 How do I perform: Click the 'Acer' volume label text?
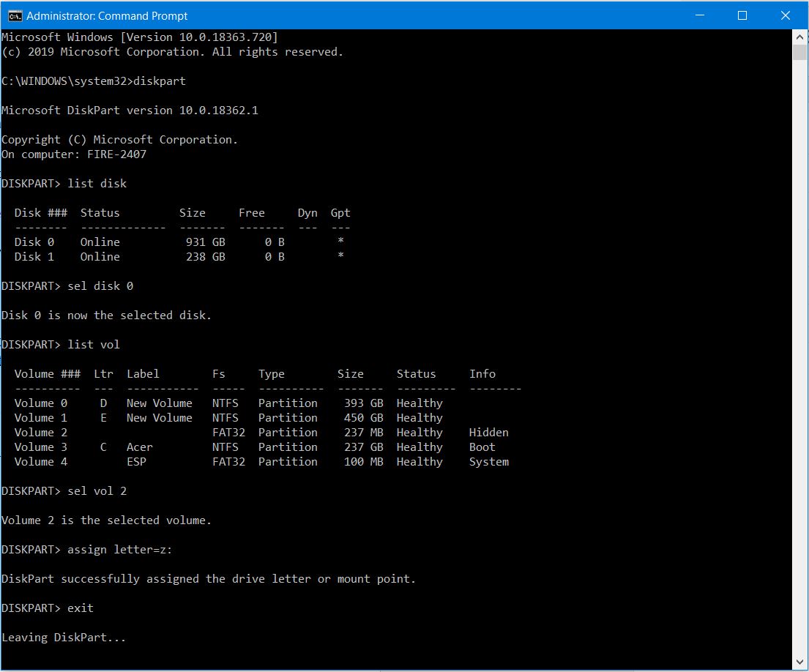pyautogui.click(x=139, y=447)
